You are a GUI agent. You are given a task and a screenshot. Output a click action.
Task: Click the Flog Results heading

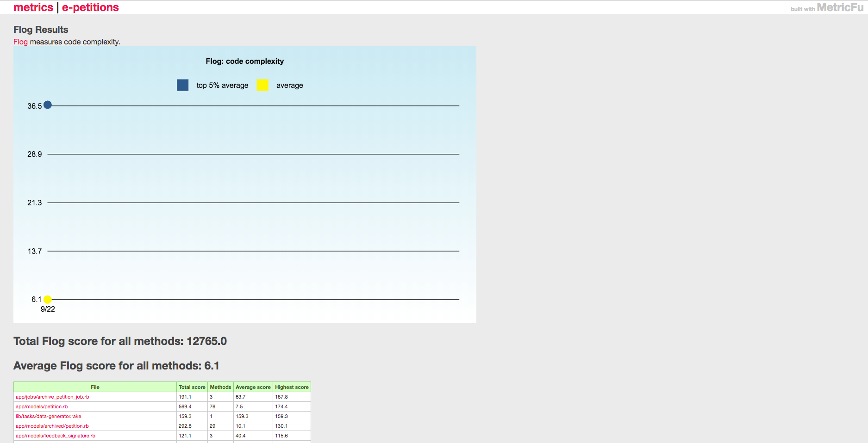pos(41,30)
